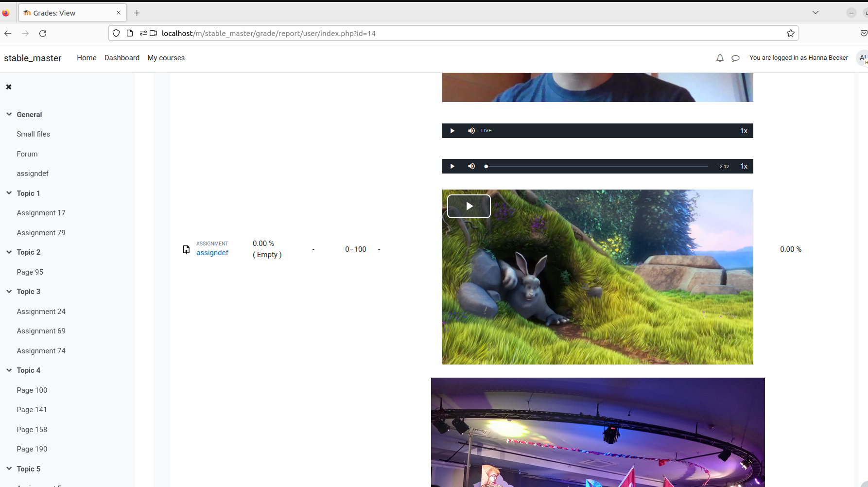The width and height of the screenshot is (868, 487).
Task: Open user menu avatar
Action: point(863,58)
